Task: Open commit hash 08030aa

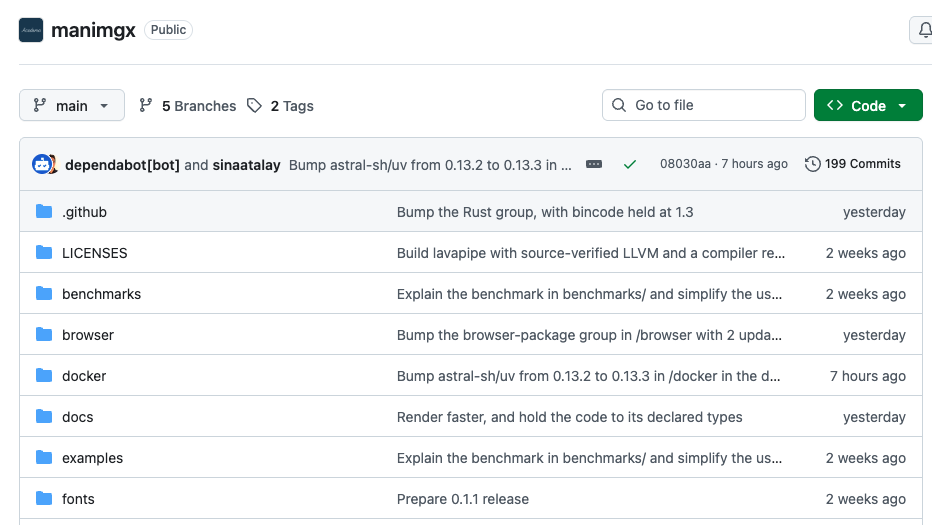Action: pos(685,164)
